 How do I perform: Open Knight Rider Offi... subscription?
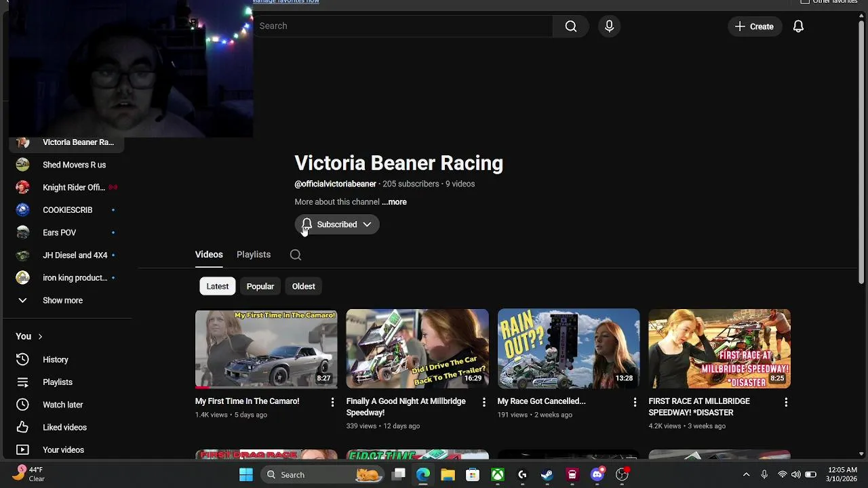click(68, 187)
